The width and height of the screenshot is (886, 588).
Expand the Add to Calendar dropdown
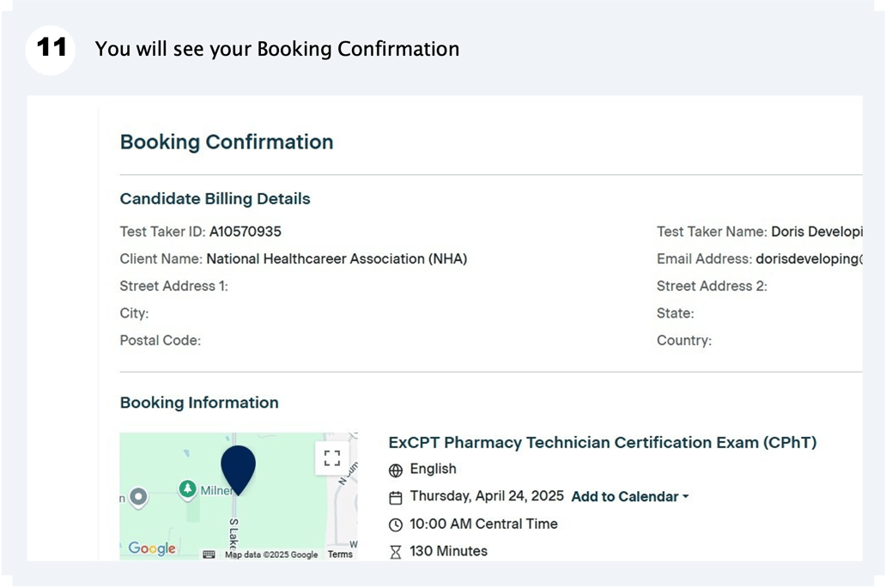click(x=630, y=497)
